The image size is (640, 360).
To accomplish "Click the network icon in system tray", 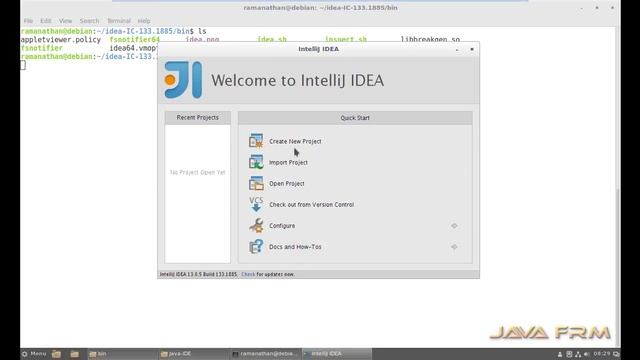I will click(578, 354).
